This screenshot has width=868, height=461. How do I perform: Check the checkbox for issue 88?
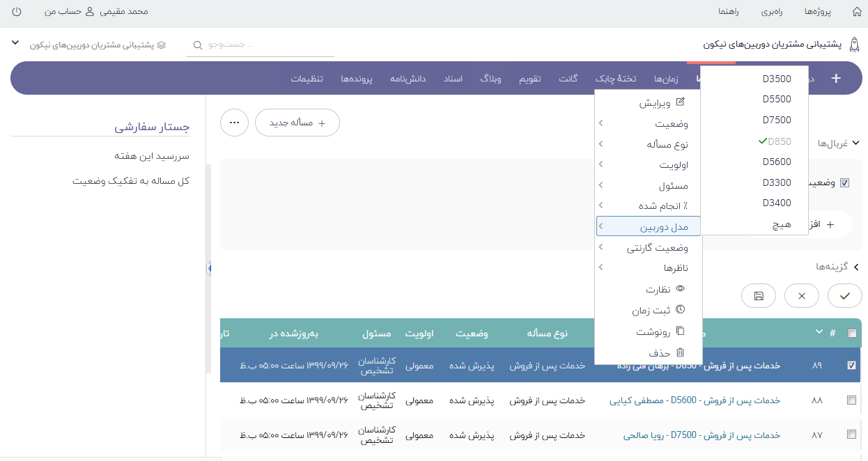pyautogui.click(x=851, y=400)
